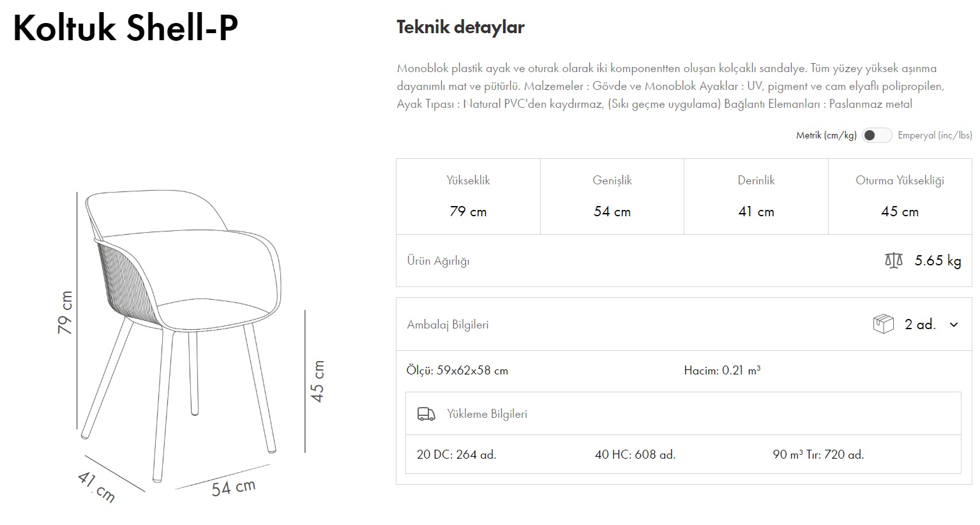This screenshot has height=525, width=980.
Task: Click the 40 HC: 608 ad. entry
Action: (x=635, y=455)
